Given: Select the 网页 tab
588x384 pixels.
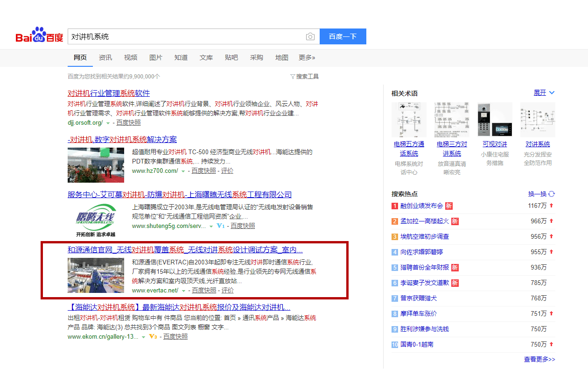Looking at the screenshot, I should point(80,57).
